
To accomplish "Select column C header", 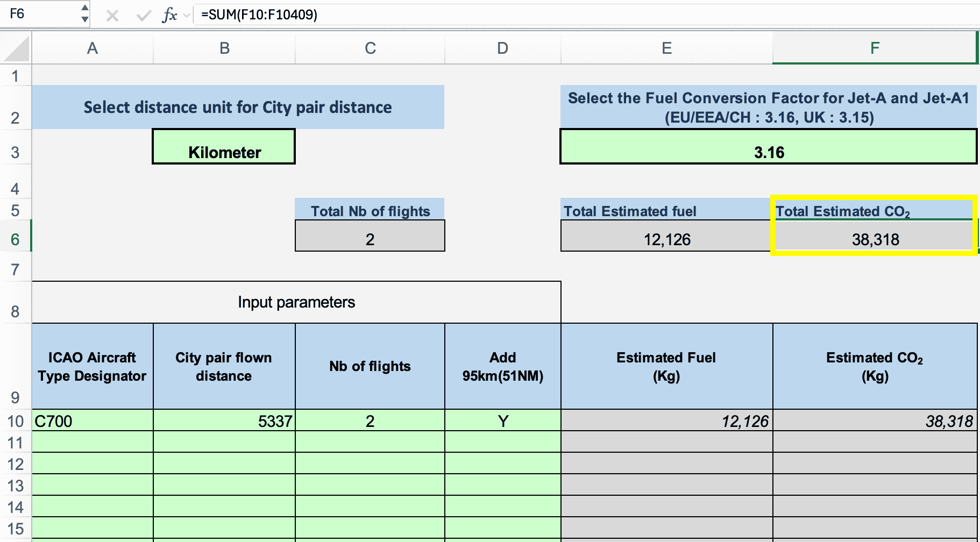I will point(370,48).
